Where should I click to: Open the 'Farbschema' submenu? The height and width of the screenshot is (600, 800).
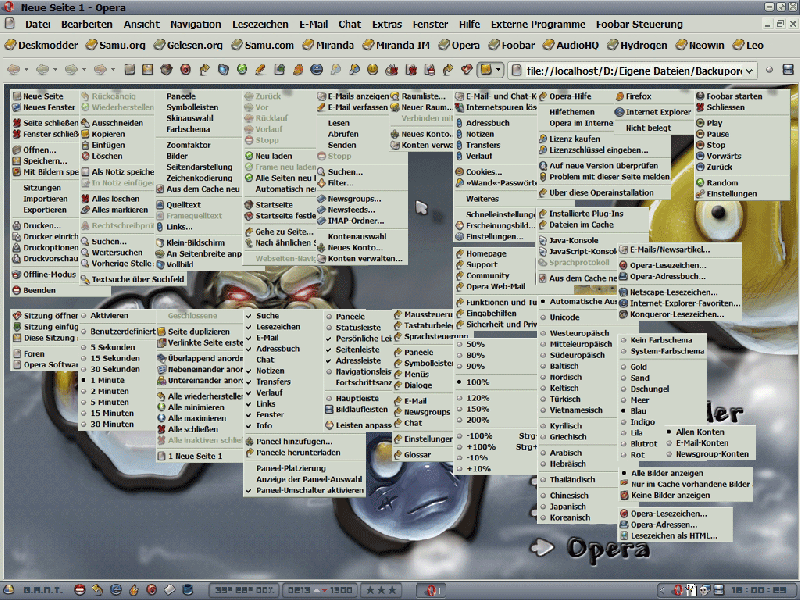pyautogui.click(x=188, y=129)
